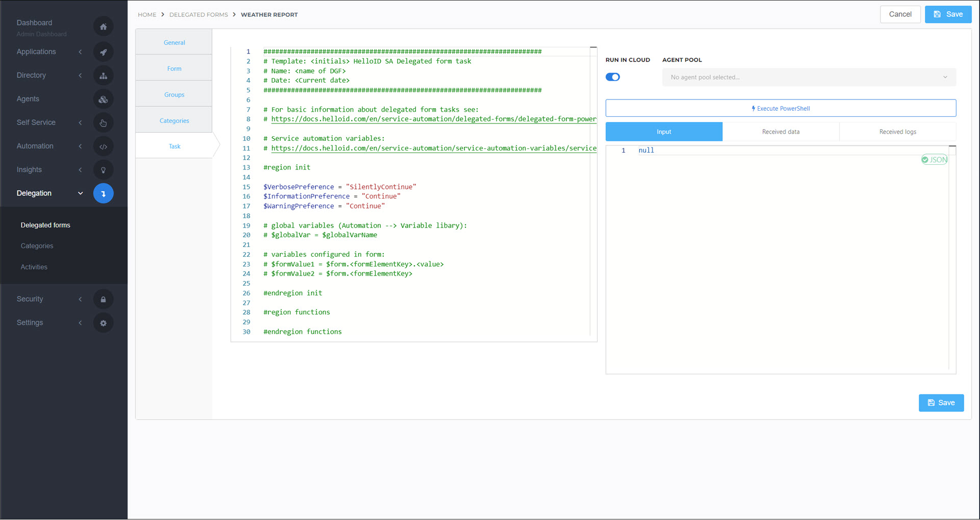Switch to the Received logs tab
The width and height of the screenshot is (980, 520).
(897, 132)
